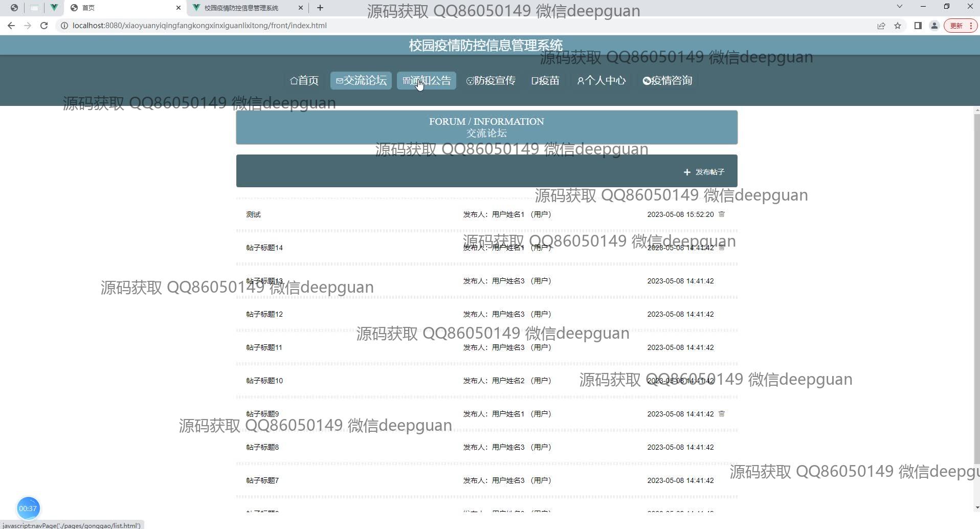Go forward in browser history
The height and width of the screenshot is (529, 980).
tap(28, 26)
